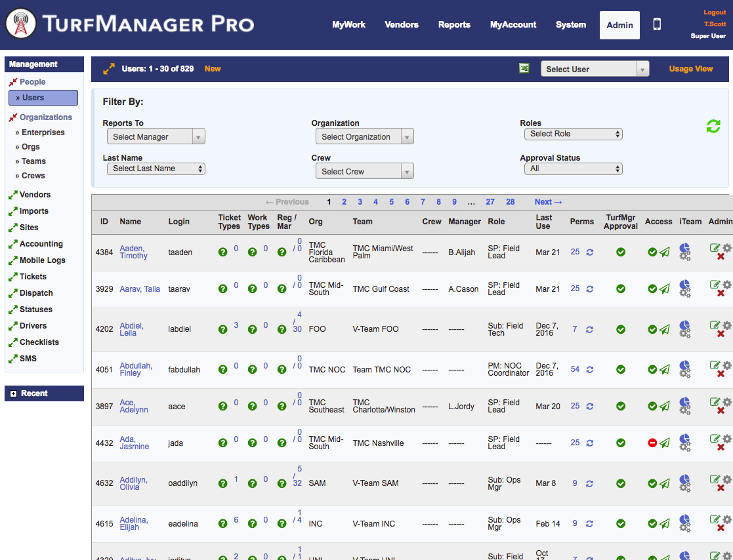The width and height of the screenshot is (733, 560).
Task: Open Select Manager dropdown
Action: point(156,137)
